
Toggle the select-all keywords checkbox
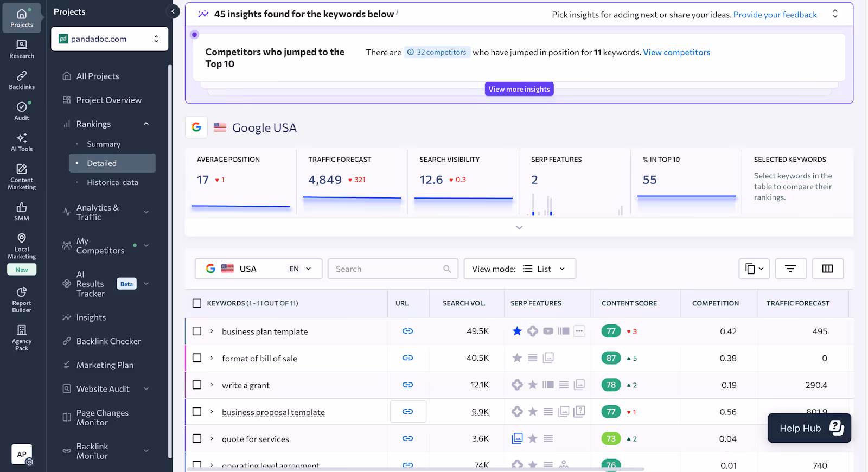[197, 303]
